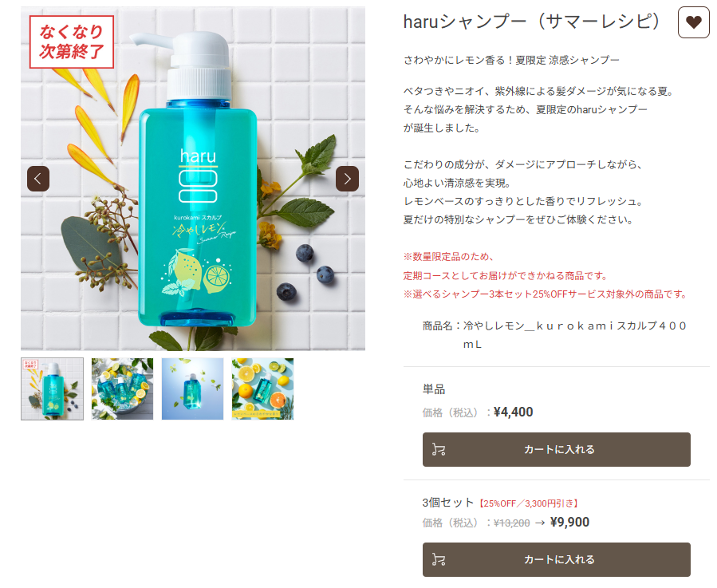Add product to favorites with heart icon
Screen dimensions: 717x588
click(693, 22)
